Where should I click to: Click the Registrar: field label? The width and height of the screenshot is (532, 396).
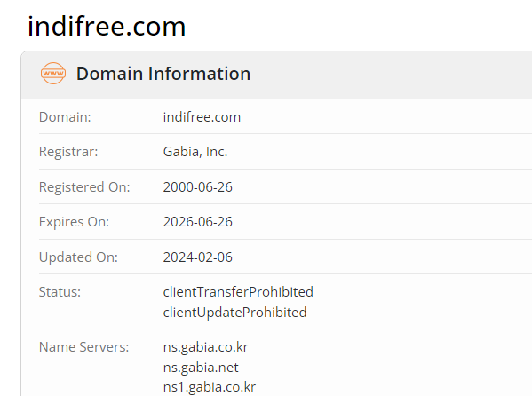point(68,152)
